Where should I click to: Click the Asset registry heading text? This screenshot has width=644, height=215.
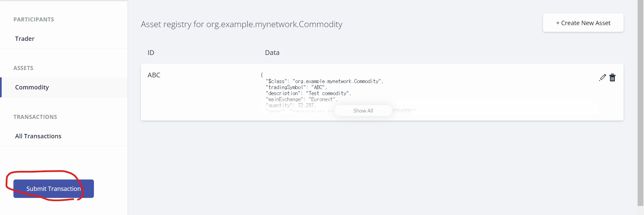click(x=241, y=24)
